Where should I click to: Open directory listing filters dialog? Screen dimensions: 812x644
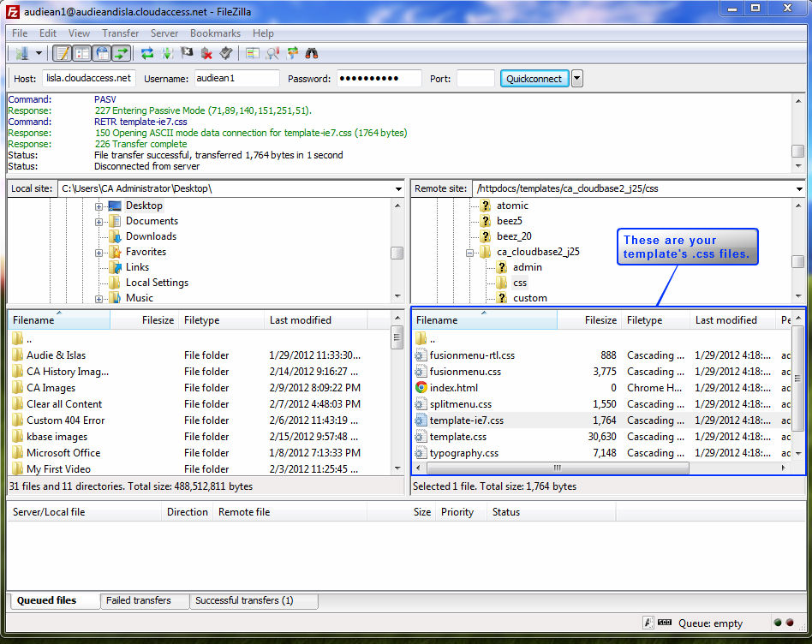253,53
